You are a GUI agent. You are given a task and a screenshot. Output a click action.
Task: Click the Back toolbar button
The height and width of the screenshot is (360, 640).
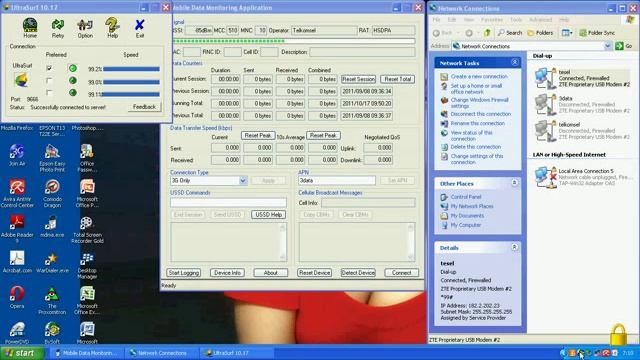click(x=443, y=33)
